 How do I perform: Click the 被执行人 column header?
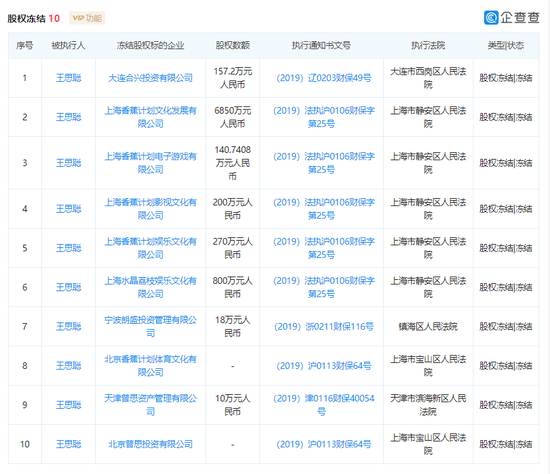tap(68, 45)
